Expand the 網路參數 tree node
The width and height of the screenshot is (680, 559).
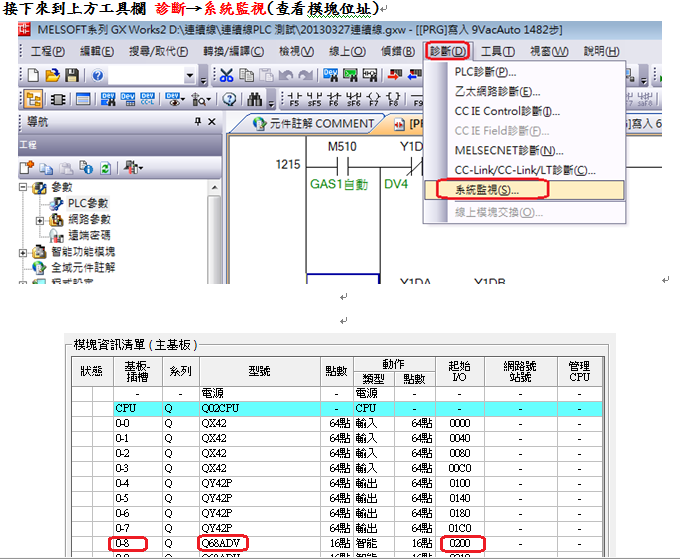tap(41, 219)
